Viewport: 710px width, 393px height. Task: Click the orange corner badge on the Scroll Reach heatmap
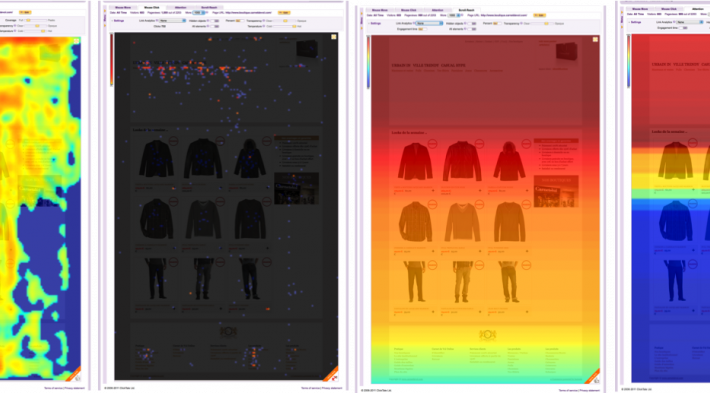[x=593, y=377]
